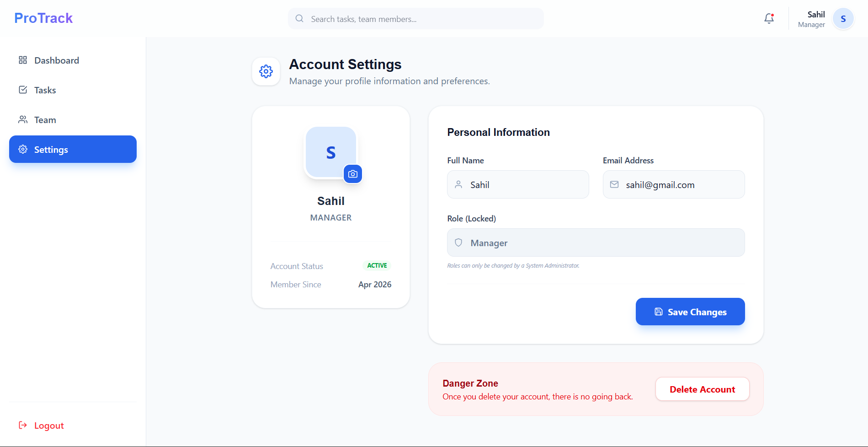Click the camera icon to change avatar
The image size is (868, 447).
(352, 174)
